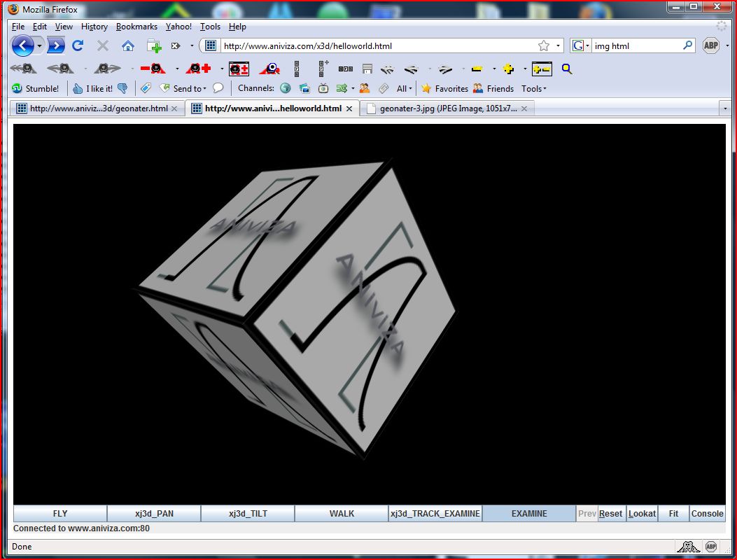The height and width of the screenshot is (560, 737).
Task: Select xj3d_TILT navigation mode
Action: pos(248,514)
